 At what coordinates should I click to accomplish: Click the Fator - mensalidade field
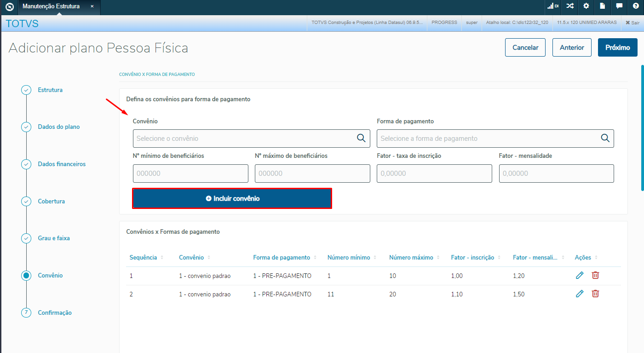pos(557,174)
